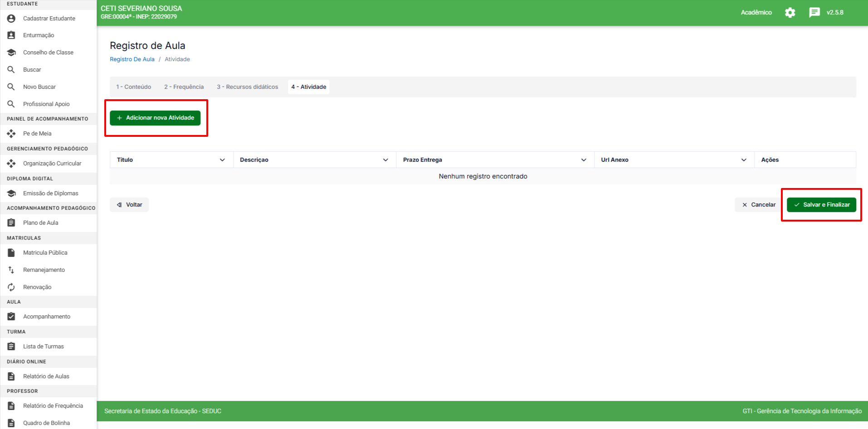Click the Remanejamento swap arrows icon

11,270
